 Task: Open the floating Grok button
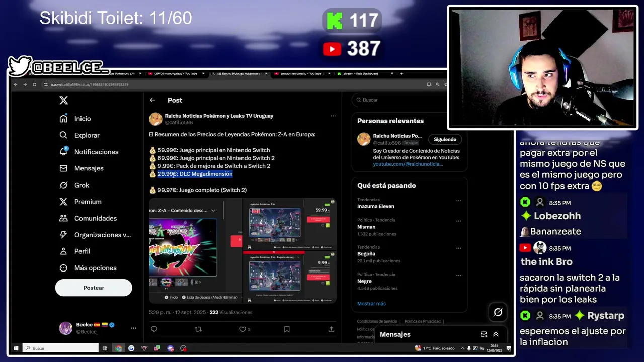tap(498, 312)
